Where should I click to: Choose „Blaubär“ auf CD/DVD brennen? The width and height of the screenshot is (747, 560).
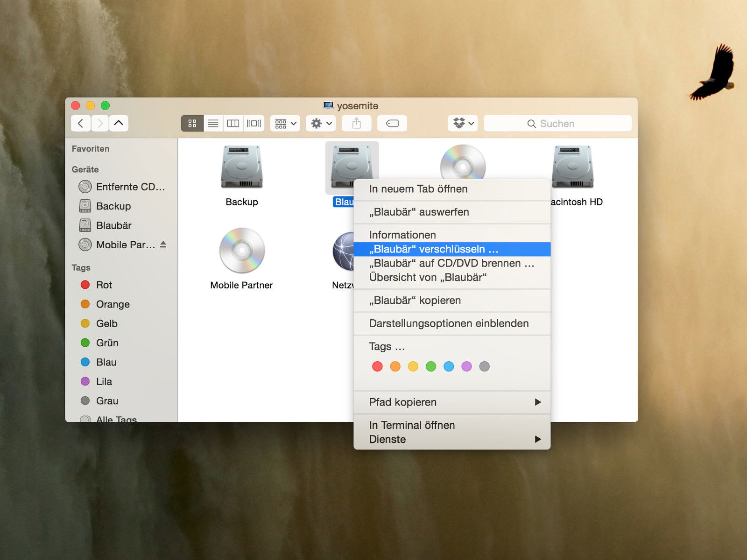(x=452, y=263)
